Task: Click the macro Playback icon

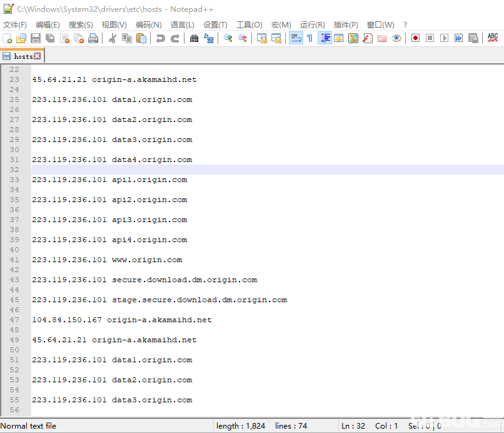Action: 444,38
